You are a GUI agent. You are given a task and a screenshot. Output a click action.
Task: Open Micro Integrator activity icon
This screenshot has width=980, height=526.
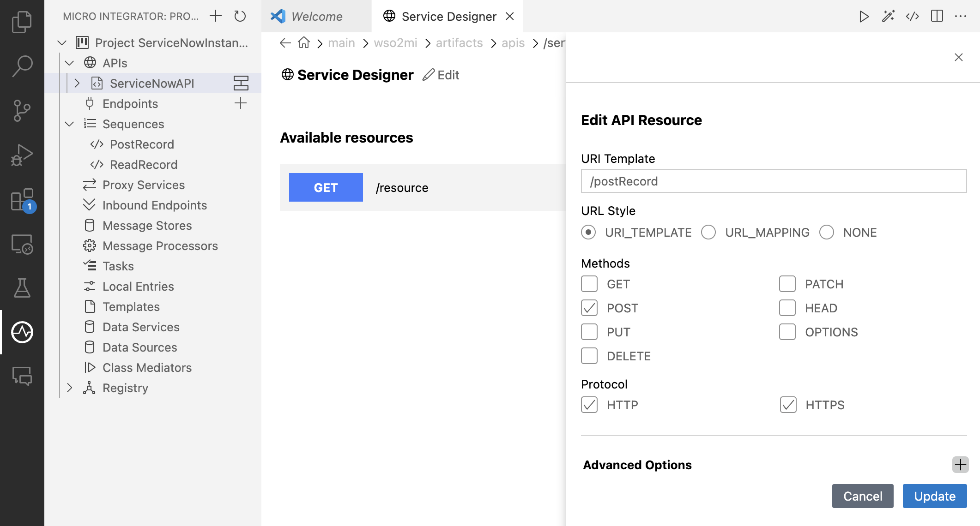22,332
